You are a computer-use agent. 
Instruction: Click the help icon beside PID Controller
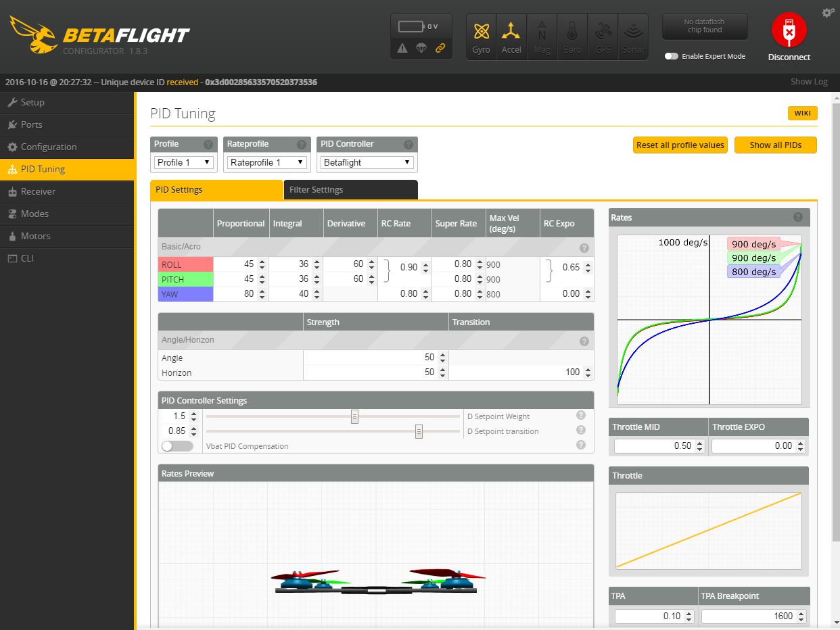408,145
